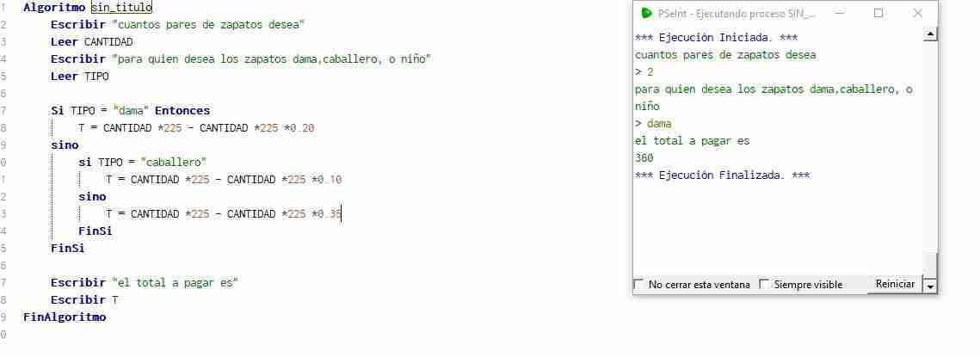Click the scroll-up arrow in execution window
This screenshot has height=357, width=980.
pyautogui.click(x=930, y=34)
